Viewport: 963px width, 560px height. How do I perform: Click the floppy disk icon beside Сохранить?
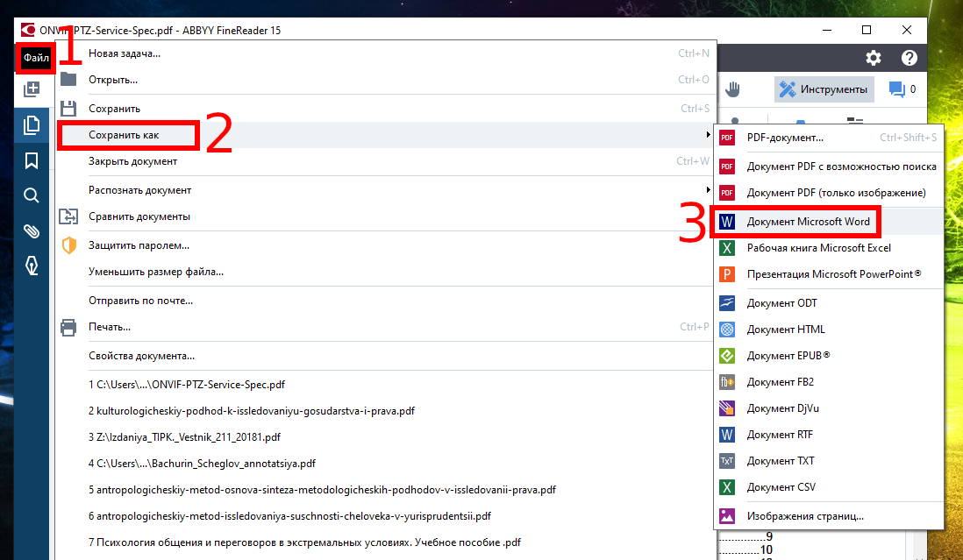(68, 109)
